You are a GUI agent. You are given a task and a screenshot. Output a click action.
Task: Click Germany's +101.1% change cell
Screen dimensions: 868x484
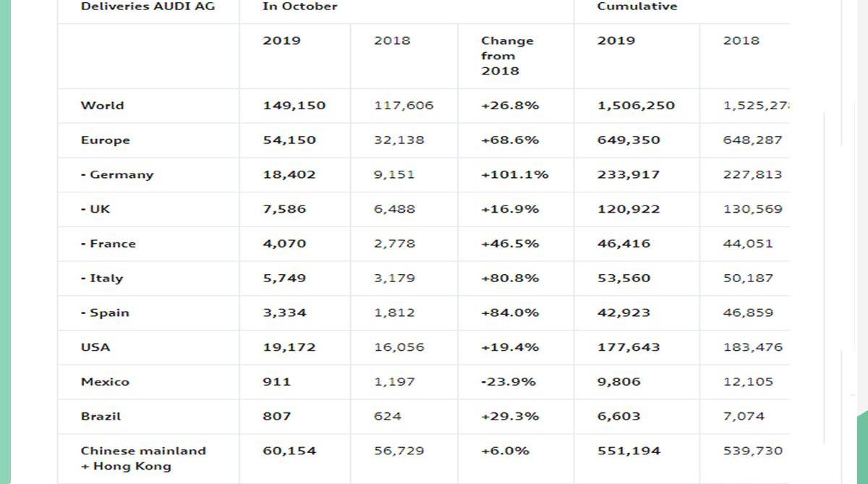point(514,174)
